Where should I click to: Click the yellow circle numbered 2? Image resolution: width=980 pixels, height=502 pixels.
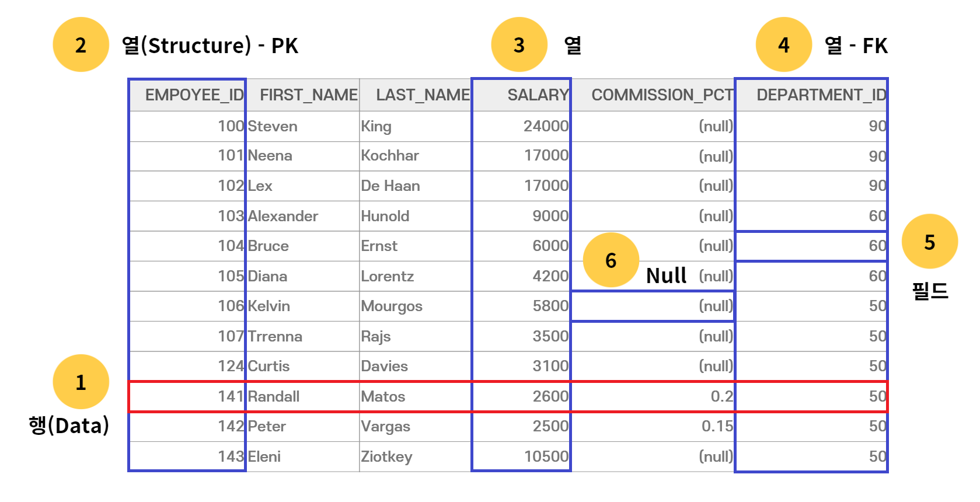(x=81, y=44)
